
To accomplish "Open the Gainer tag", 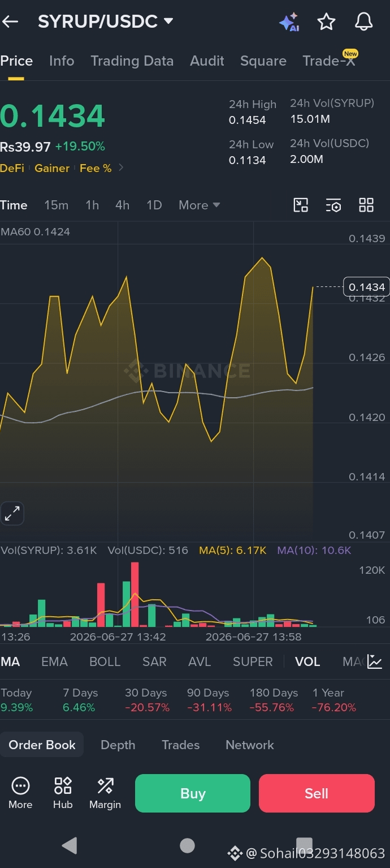I will point(52,168).
